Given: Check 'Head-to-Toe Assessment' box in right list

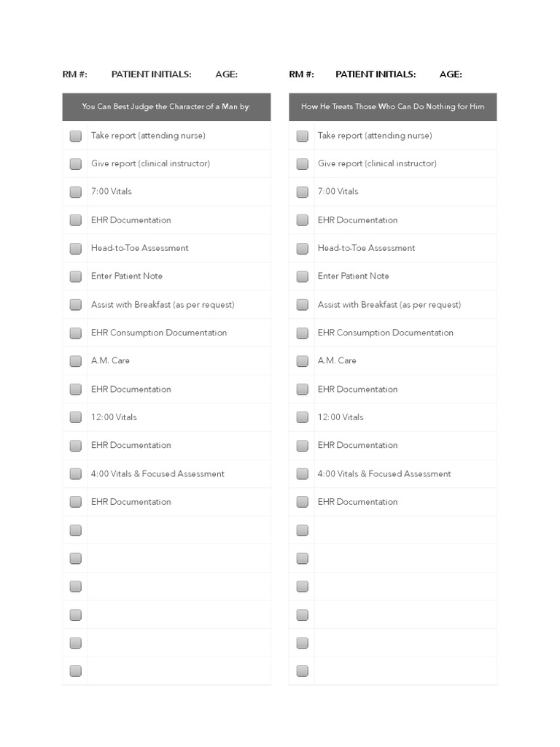Looking at the screenshot, I should (x=303, y=249).
